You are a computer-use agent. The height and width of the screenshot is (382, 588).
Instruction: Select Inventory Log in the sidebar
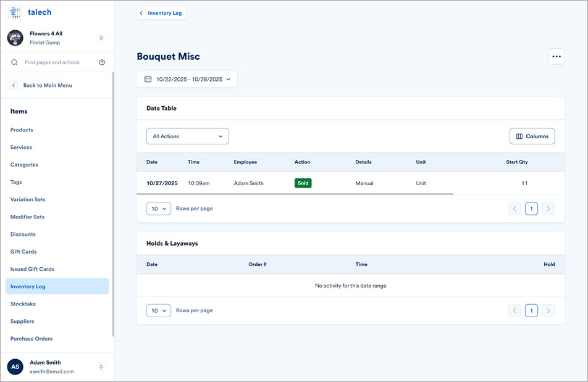click(x=57, y=286)
